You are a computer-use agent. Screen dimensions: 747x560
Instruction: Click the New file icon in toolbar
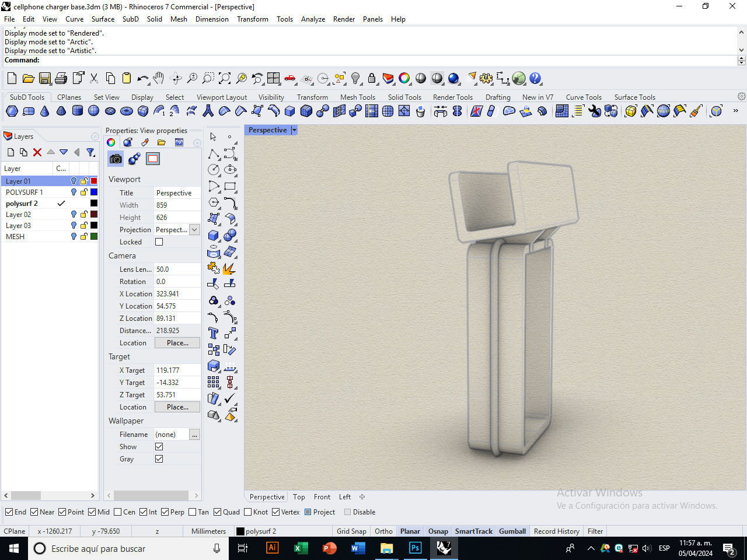click(x=12, y=78)
